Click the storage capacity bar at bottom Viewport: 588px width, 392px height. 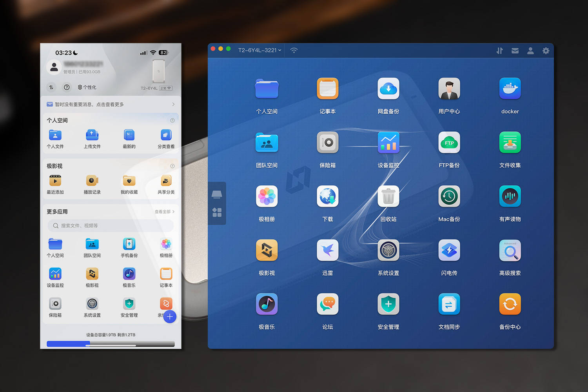point(111,344)
